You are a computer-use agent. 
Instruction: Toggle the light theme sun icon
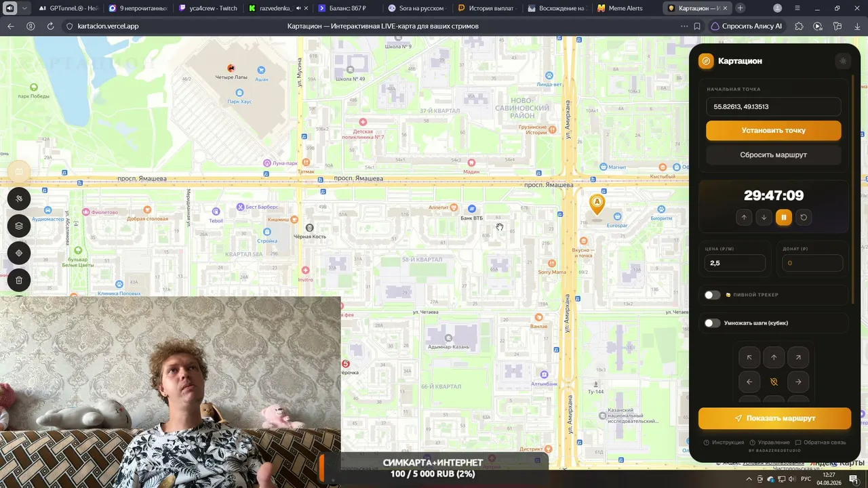click(x=843, y=61)
